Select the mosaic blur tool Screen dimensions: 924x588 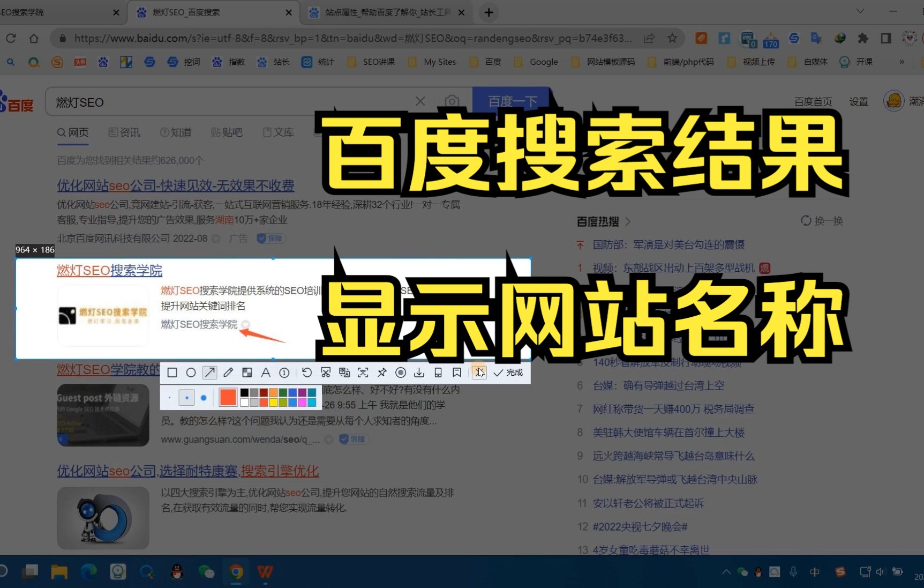click(247, 373)
